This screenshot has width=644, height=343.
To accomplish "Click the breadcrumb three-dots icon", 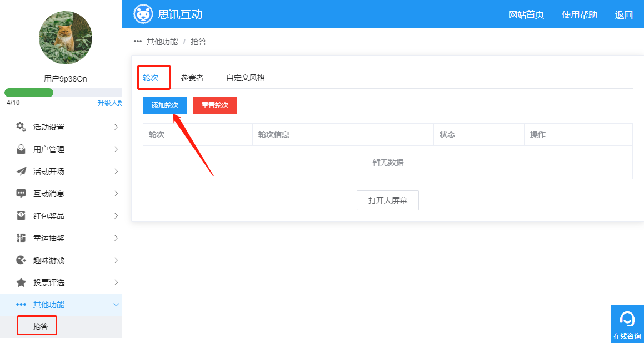I will coord(138,42).
